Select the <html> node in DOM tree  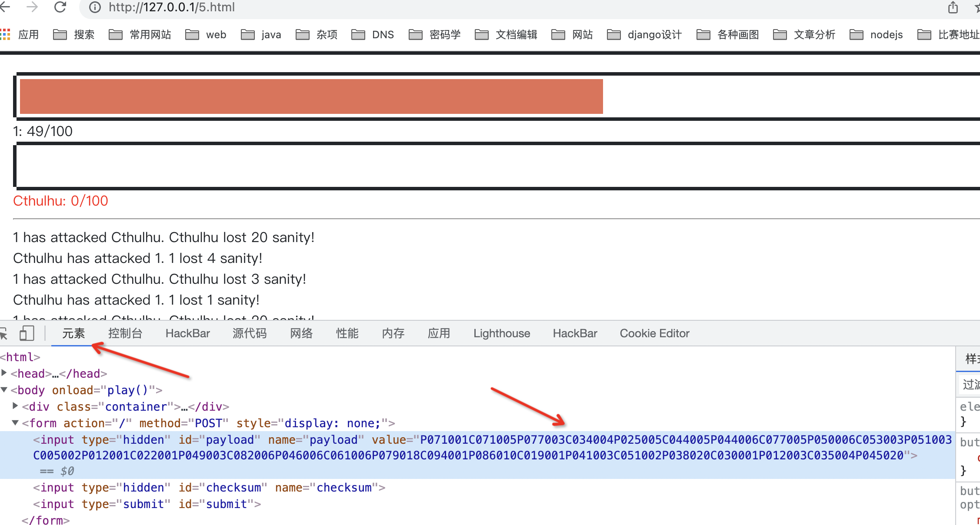[x=20, y=357]
